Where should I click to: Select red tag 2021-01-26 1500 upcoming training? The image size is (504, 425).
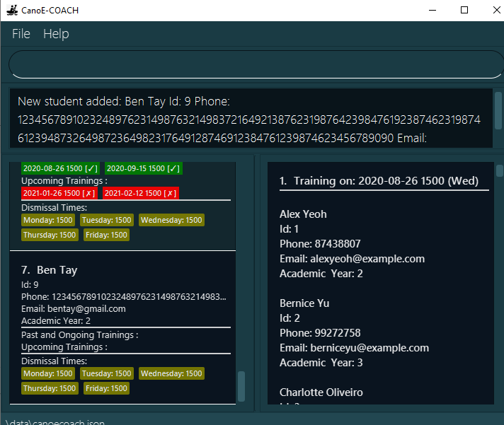[x=59, y=193]
